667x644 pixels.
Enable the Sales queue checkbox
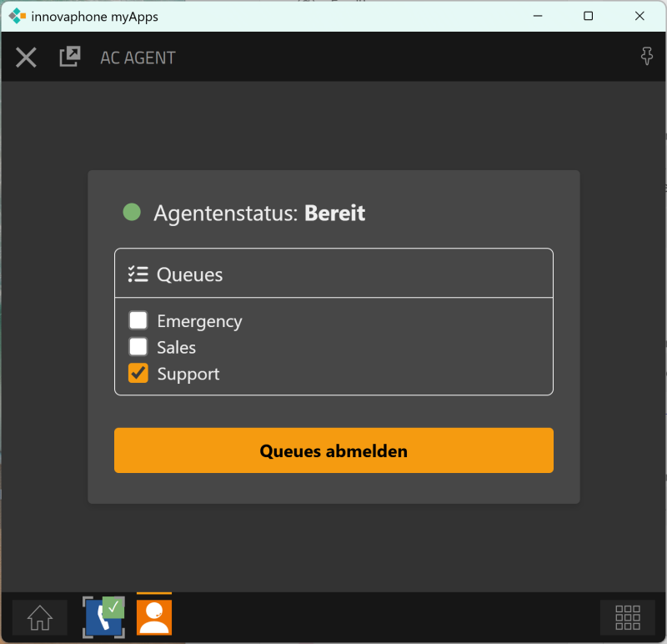pos(138,347)
